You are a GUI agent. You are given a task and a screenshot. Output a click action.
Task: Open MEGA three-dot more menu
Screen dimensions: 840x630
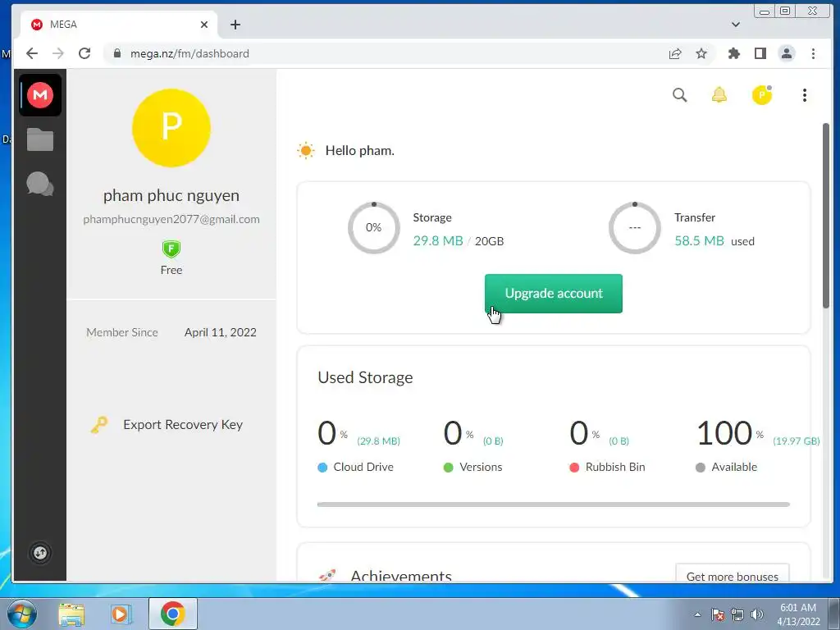[x=804, y=95]
